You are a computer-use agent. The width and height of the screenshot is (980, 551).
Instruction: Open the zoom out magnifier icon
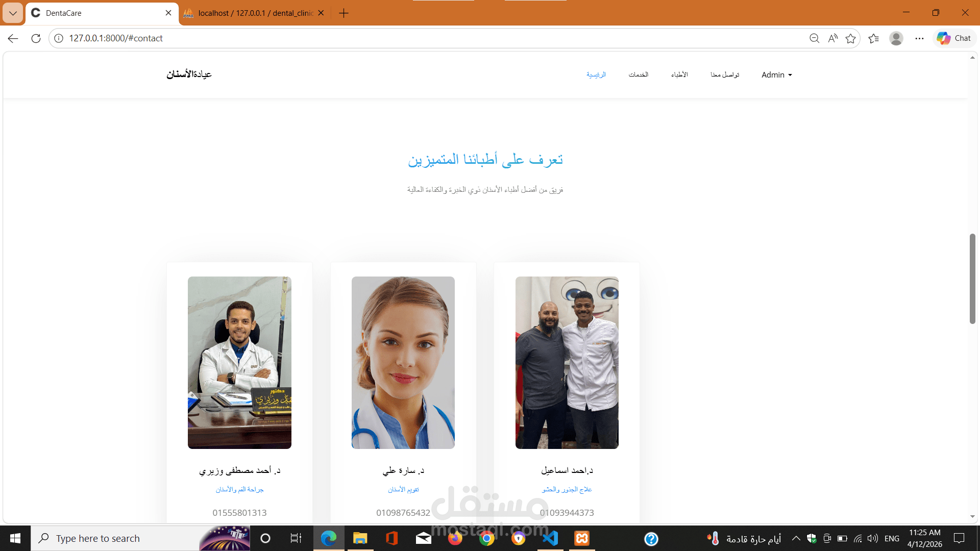click(814, 38)
